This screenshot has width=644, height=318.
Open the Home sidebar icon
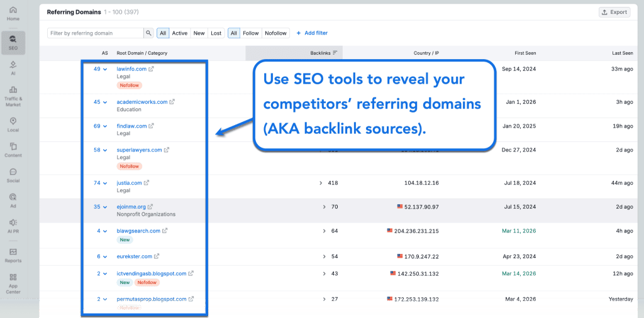click(13, 14)
